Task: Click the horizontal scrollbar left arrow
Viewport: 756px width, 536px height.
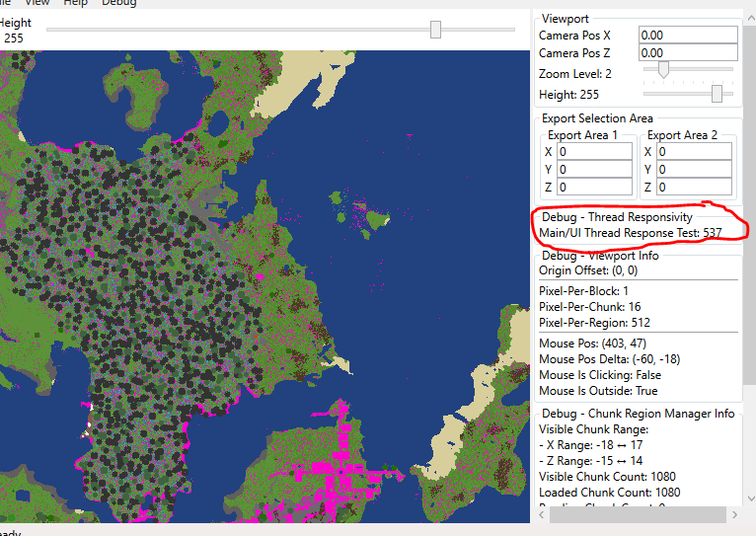Action: pos(541,515)
